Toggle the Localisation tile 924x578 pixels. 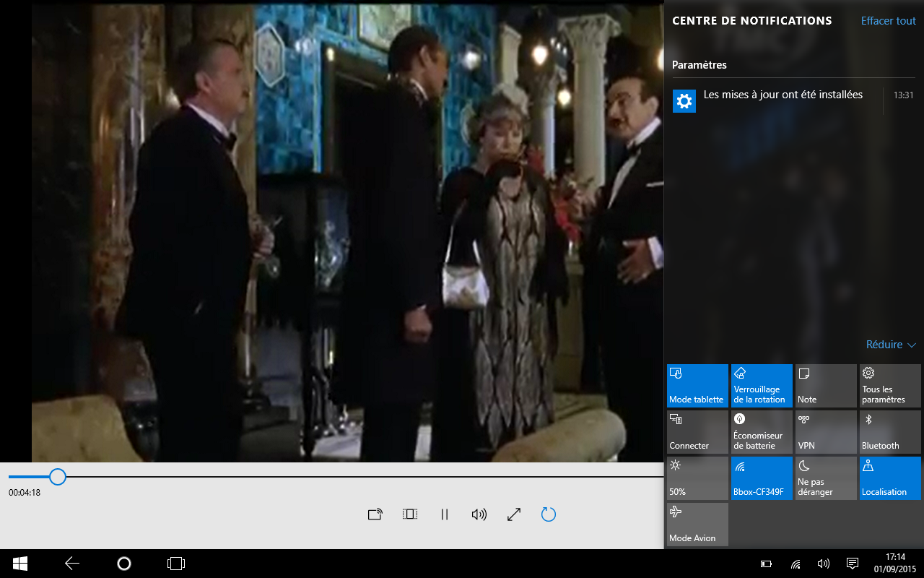(890, 478)
